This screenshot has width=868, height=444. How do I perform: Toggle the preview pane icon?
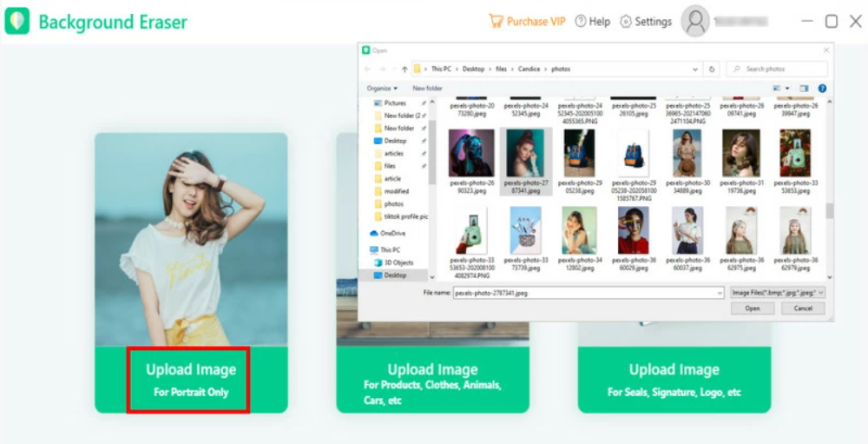click(804, 88)
